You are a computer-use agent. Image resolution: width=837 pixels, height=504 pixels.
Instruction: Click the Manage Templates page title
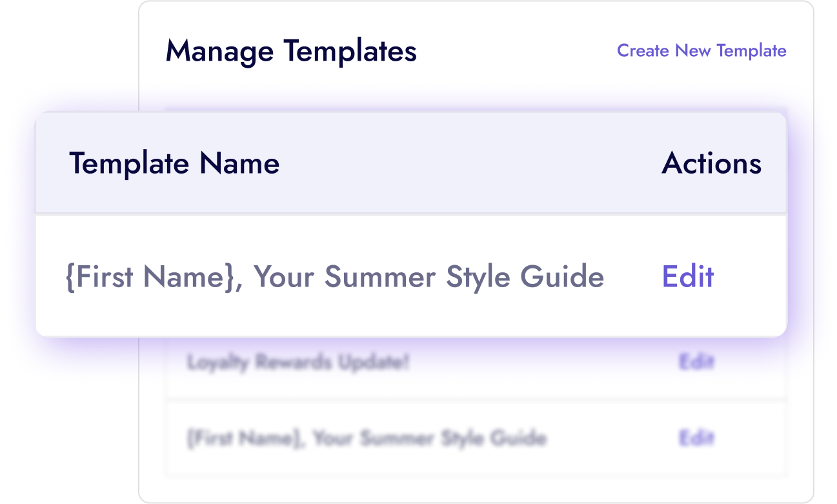pyautogui.click(x=291, y=51)
